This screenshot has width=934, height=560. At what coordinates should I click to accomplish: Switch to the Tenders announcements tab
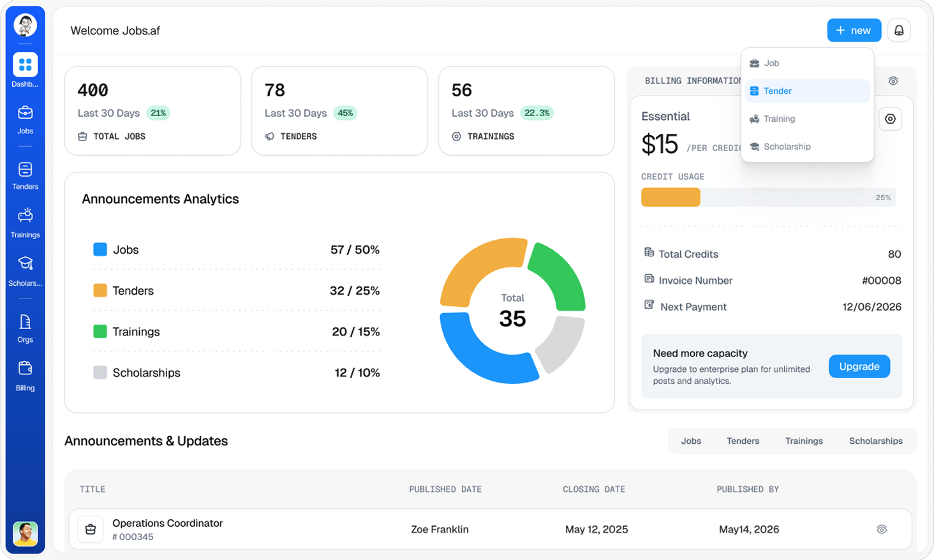[743, 441]
